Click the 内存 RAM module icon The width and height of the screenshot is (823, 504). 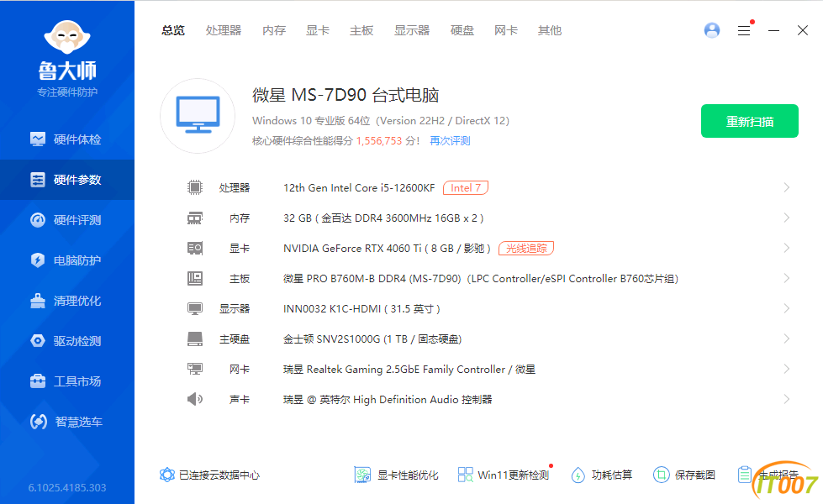(195, 218)
